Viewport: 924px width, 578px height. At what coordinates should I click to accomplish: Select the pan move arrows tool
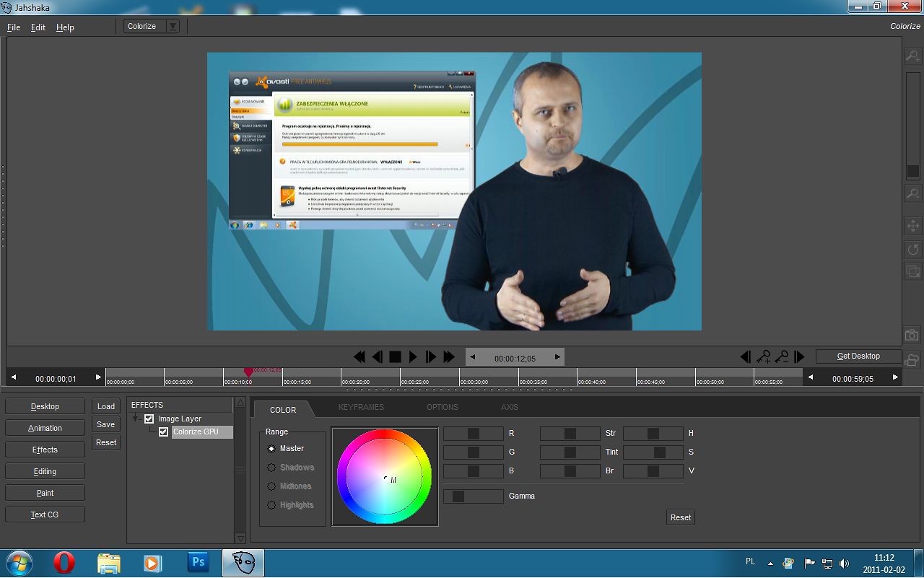(912, 226)
